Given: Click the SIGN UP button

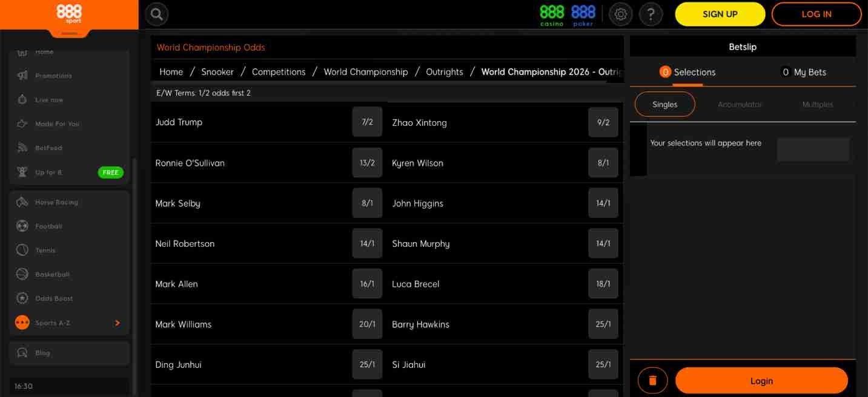Looking at the screenshot, I should click(720, 14).
